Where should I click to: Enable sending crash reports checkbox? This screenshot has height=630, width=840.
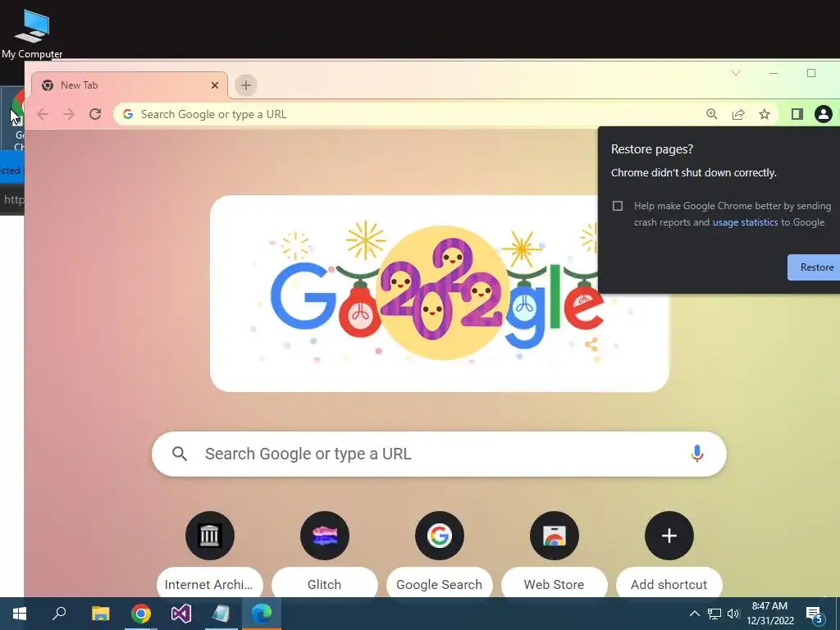click(x=618, y=206)
